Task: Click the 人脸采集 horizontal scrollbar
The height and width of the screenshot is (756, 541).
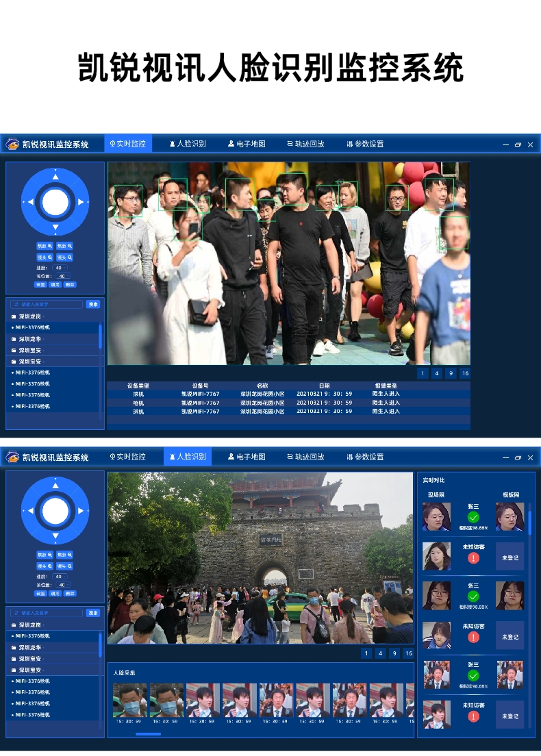Action: [148, 734]
